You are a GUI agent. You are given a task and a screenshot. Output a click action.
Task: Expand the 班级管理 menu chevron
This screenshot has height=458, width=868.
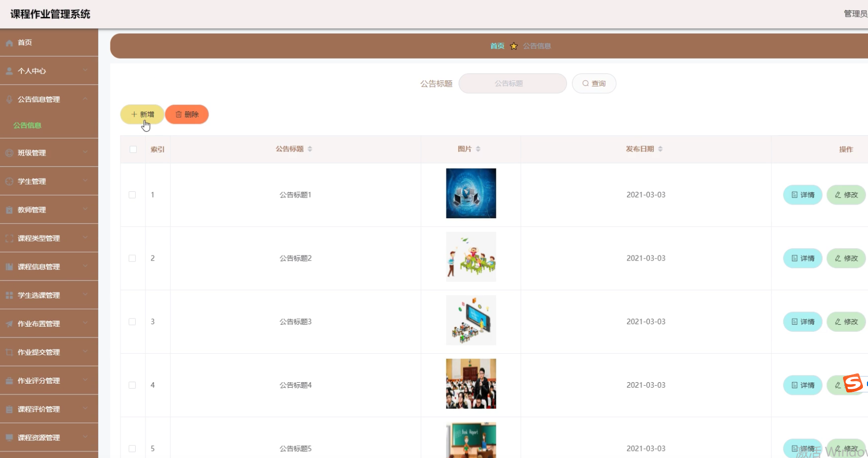(x=85, y=152)
